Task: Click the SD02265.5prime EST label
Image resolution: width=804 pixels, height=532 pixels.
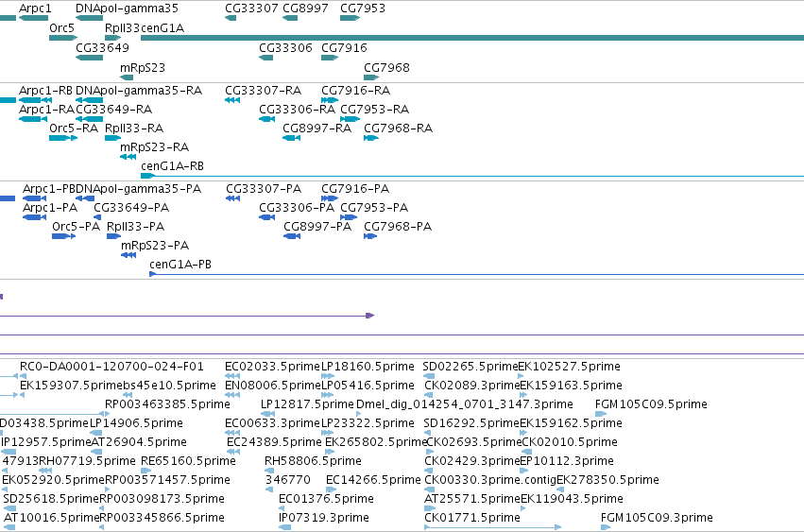Action: (x=470, y=367)
